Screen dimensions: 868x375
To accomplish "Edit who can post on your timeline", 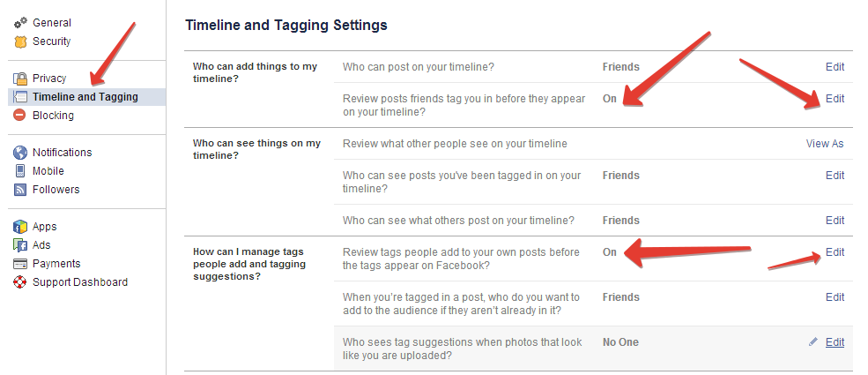I will click(x=835, y=66).
